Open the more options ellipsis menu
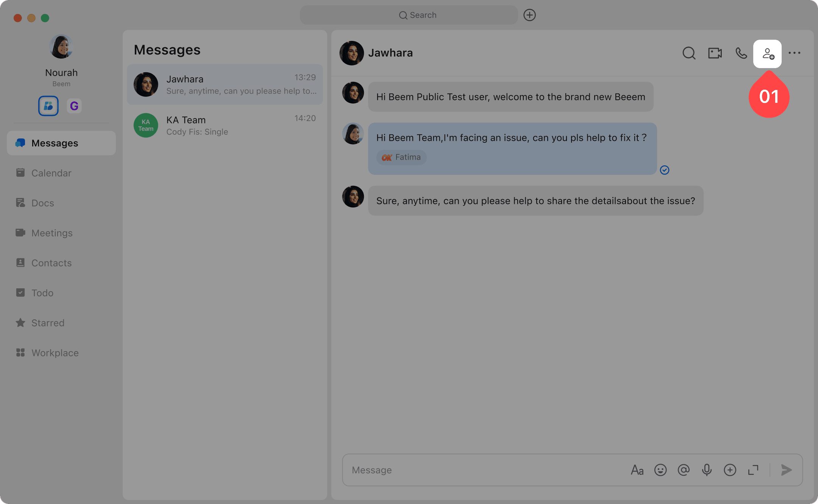This screenshot has height=504, width=818. 795,53
